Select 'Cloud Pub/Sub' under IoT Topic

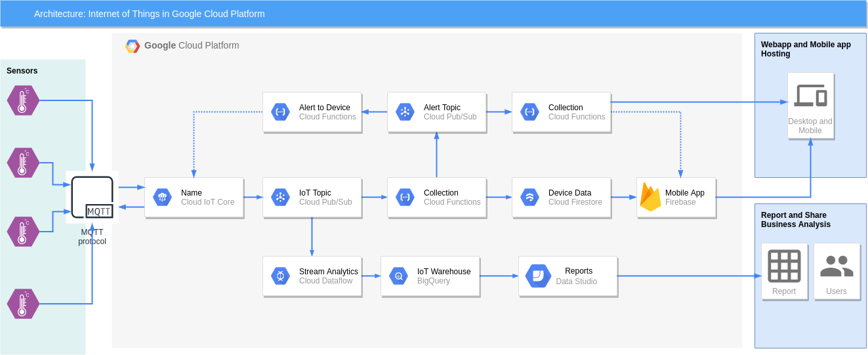(325, 202)
